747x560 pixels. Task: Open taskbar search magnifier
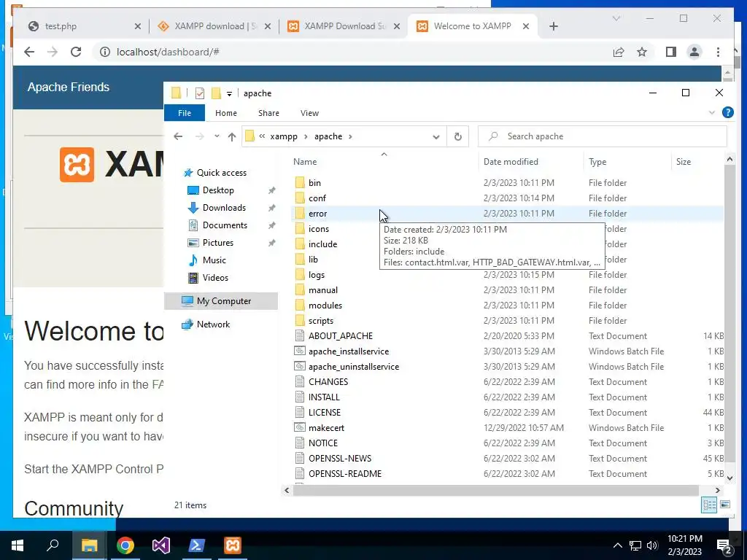point(53,545)
